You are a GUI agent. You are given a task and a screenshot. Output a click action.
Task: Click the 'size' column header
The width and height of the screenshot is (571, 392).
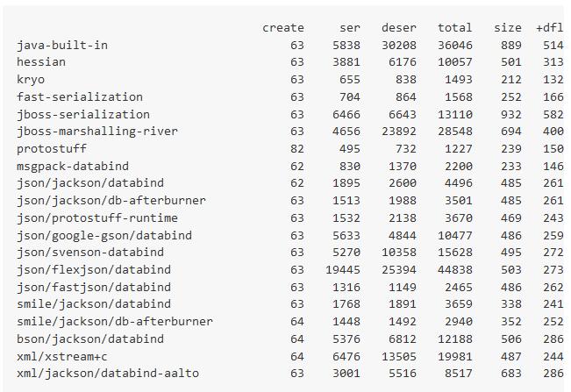point(508,28)
